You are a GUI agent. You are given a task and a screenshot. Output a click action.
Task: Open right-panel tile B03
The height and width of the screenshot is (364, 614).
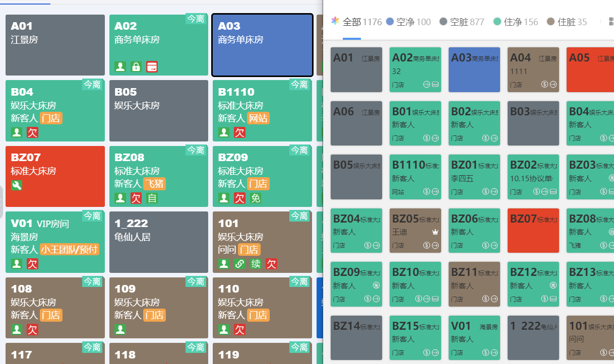(x=533, y=123)
